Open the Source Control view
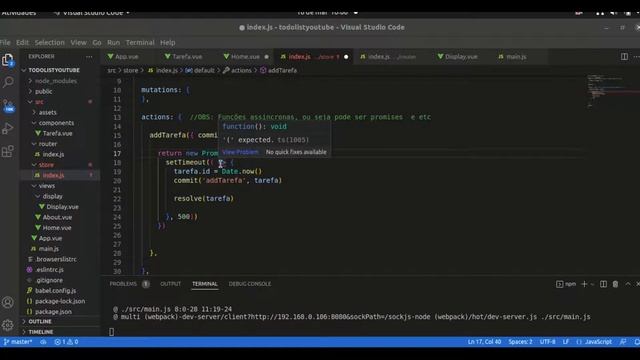640x360 pixels. [8, 106]
